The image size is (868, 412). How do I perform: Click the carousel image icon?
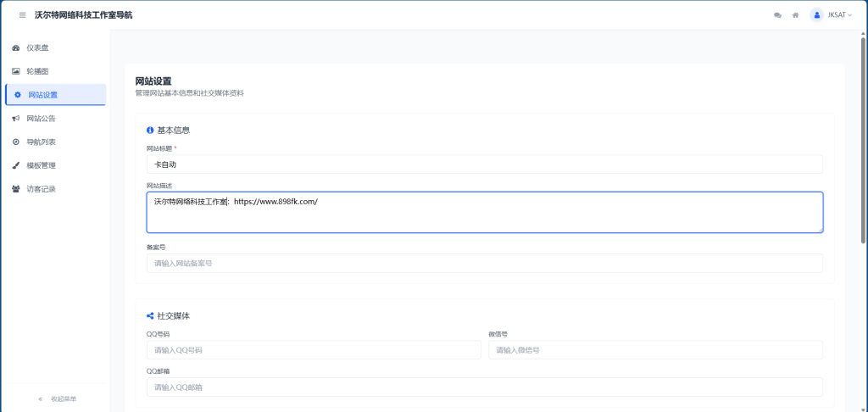[x=16, y=71]
